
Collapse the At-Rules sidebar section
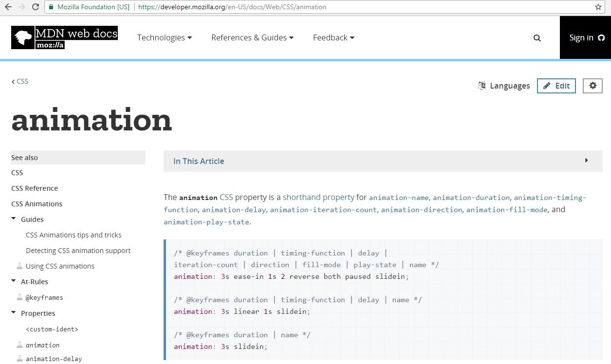[14, 281]
